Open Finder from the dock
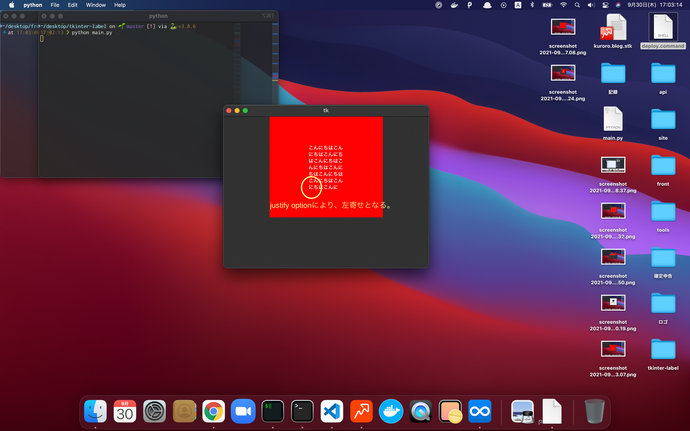Screen dimensions: 690x431 pos(95,410)
